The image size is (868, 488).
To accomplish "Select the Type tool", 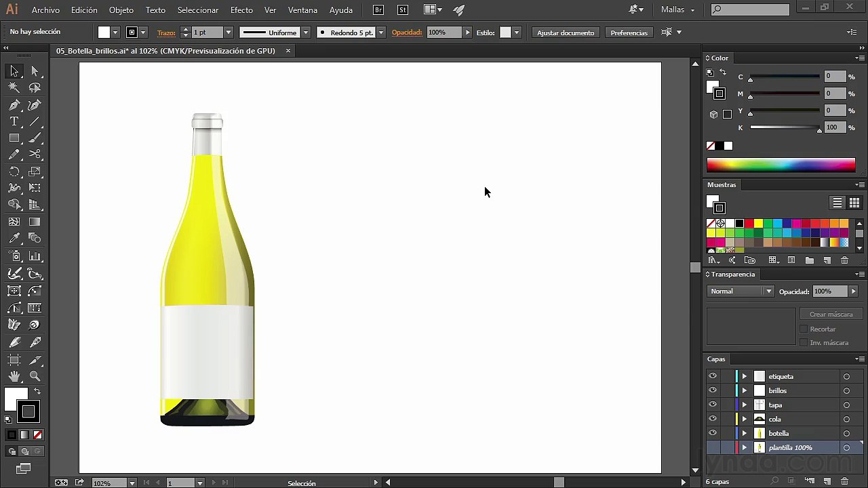I will point(14,121).
